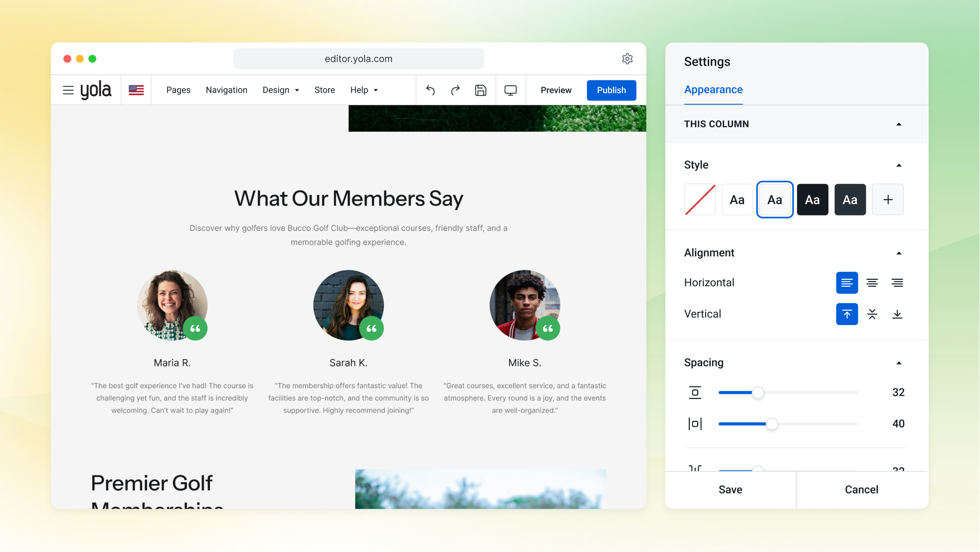
Task: Click the US flag language icon
Action: pos(136,90)
